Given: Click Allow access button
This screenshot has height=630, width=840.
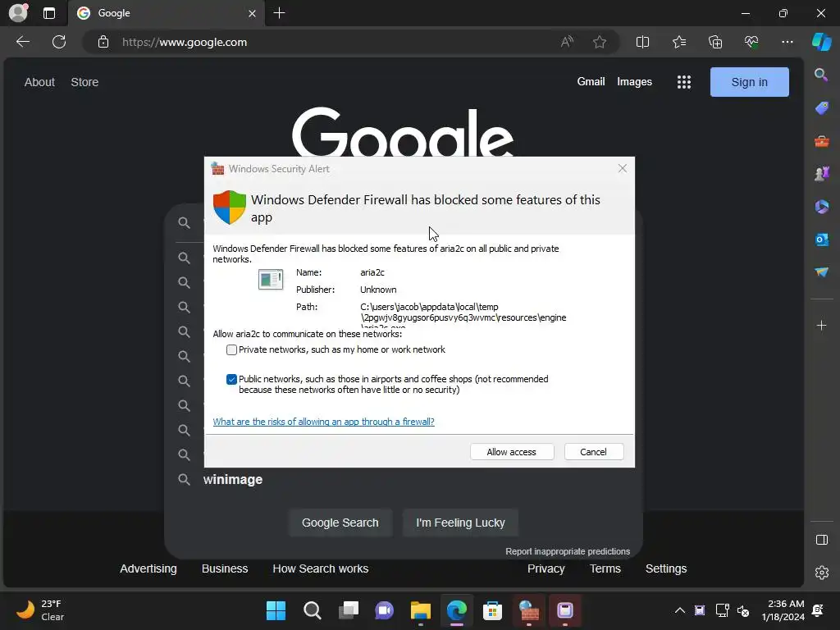Looking at the screenshot, I should tap(512, 452).
